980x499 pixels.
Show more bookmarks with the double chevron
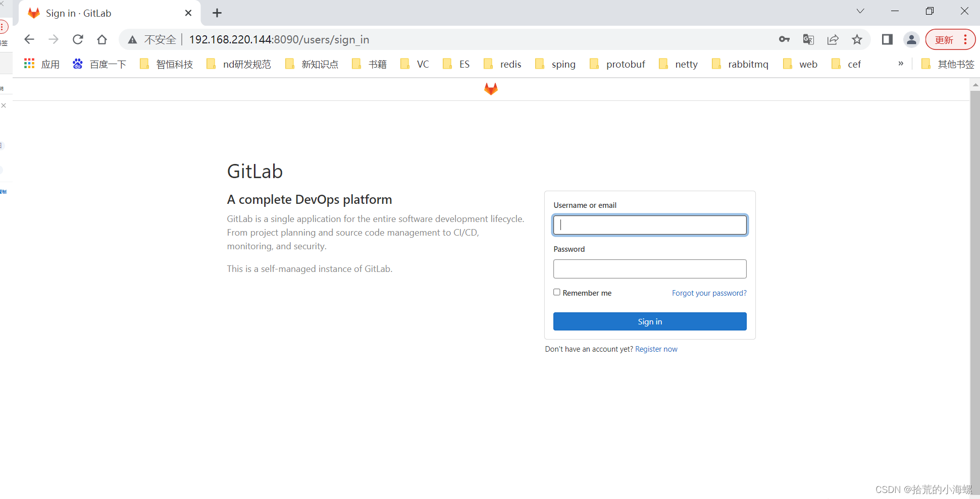(x=901, y=64)
